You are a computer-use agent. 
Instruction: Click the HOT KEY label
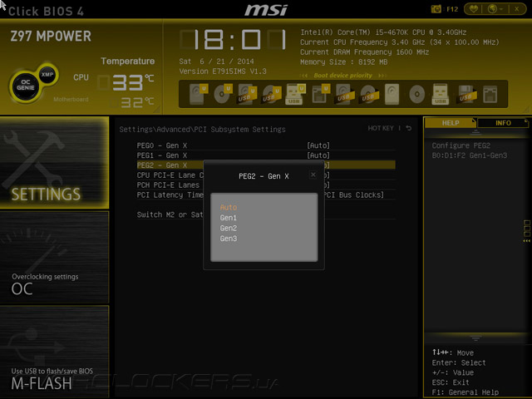(381, 128)
